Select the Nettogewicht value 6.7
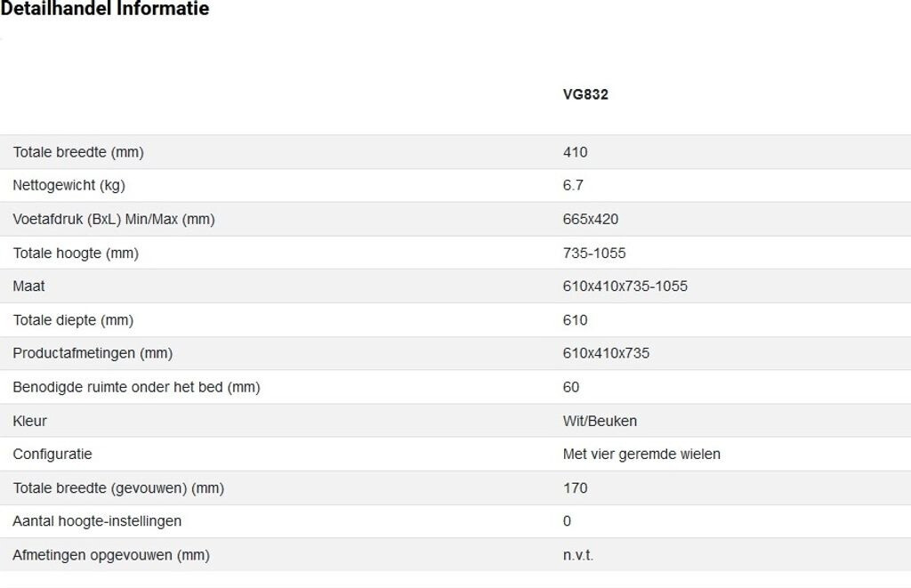This screenshot has height=588, width=911. [x=573, y=186]
